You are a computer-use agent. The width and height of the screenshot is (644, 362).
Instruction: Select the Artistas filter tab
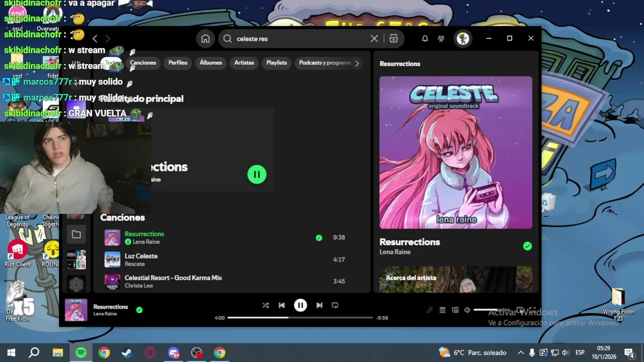(x=244, y=63)
